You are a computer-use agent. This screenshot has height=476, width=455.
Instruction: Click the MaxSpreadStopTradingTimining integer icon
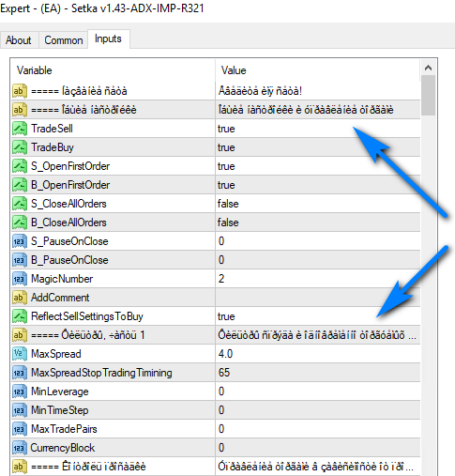click(20, 373)
